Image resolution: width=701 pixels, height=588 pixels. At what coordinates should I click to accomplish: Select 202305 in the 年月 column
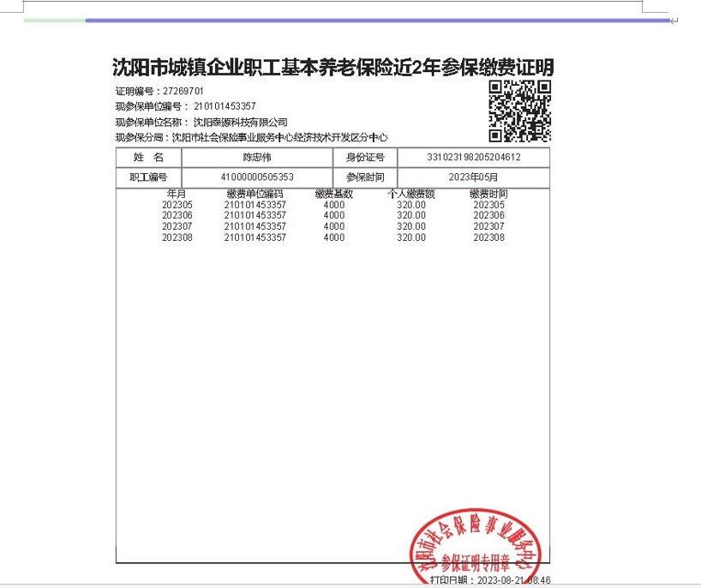[177, 205]
